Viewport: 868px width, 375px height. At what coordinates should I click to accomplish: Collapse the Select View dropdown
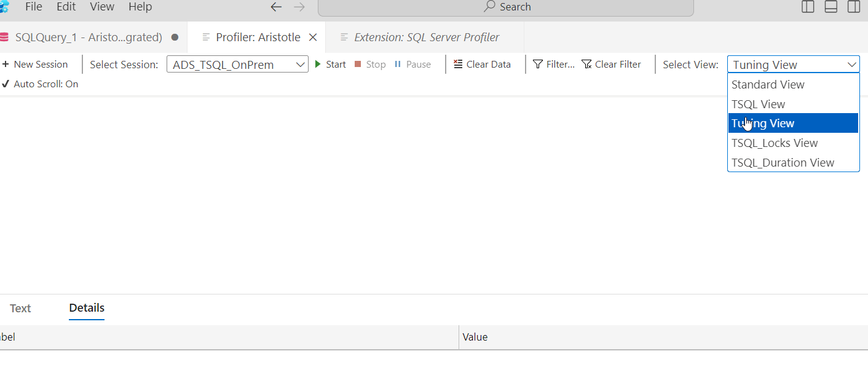click(794, 65)
